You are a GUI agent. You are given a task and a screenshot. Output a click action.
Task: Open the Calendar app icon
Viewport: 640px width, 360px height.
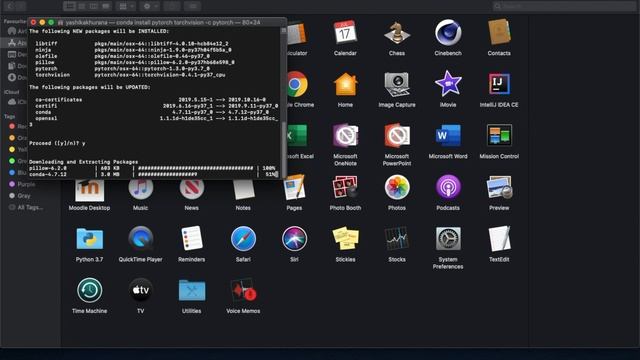tap(345, 32)
